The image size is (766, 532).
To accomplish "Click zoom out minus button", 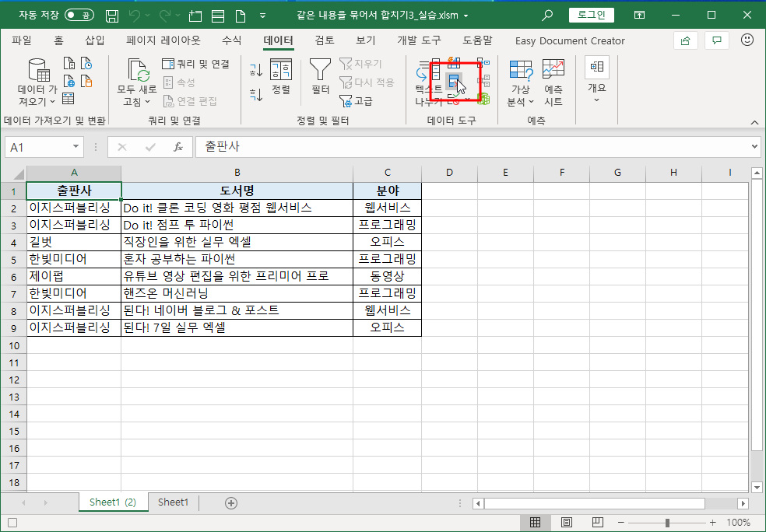I will pos(621,523).
